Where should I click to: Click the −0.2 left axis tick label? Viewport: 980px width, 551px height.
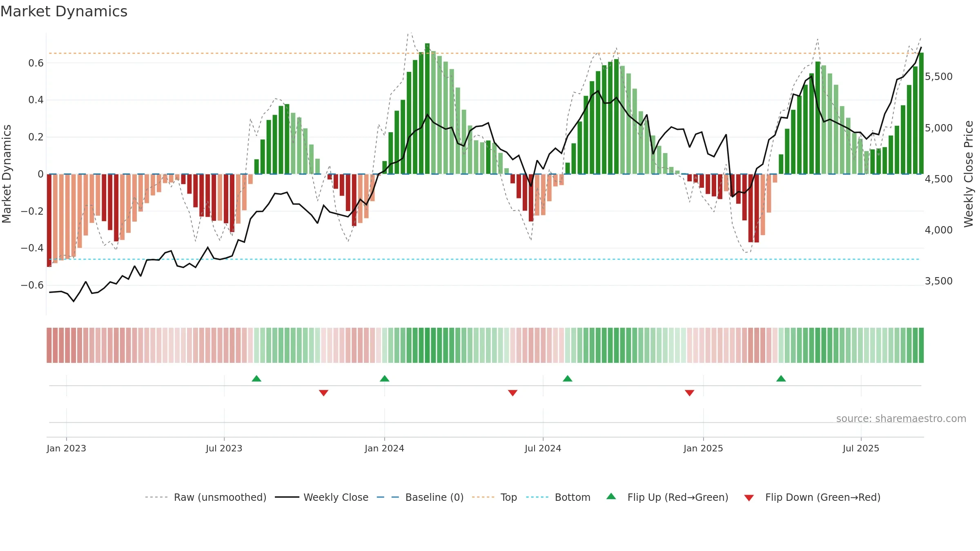pos(32,211)
